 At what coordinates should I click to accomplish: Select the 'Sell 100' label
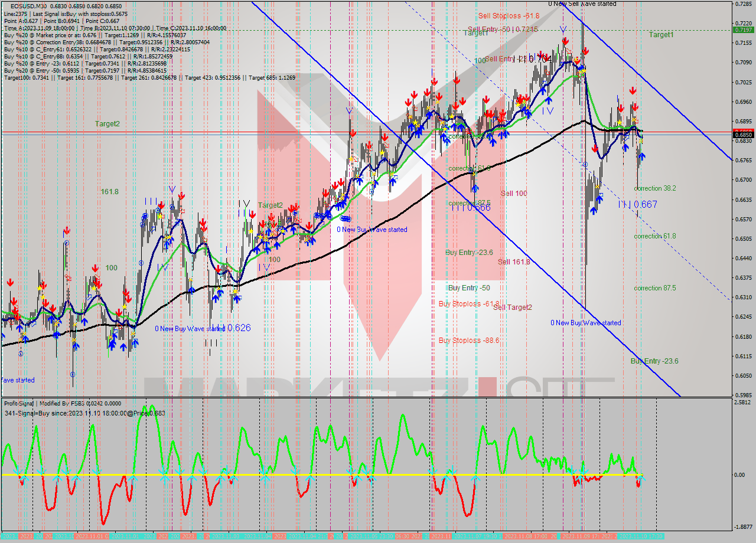point(513,194)
